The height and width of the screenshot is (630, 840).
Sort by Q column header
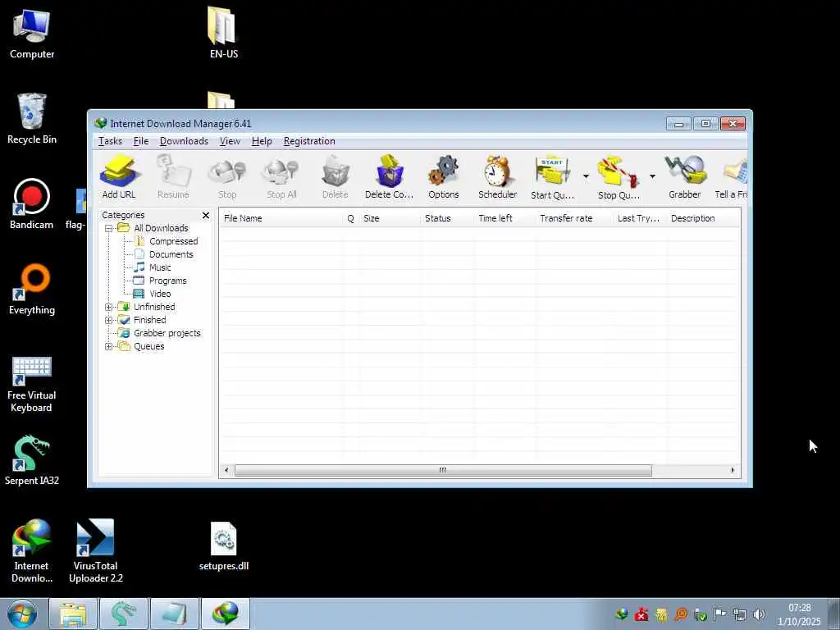pyautogui.click(x=351, y=218)
